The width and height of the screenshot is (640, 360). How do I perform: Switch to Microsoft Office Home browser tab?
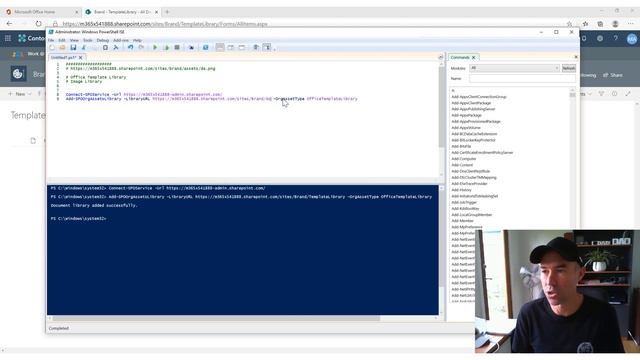click(x=40, y=12)
